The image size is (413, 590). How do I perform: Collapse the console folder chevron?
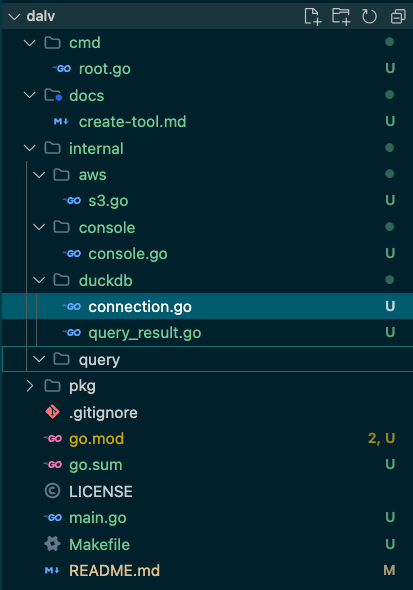pyautogui.click(x=39, y=227)
